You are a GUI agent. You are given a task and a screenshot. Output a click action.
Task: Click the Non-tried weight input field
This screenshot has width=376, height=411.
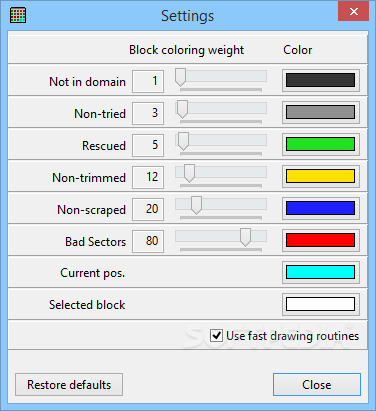(148, 113)
